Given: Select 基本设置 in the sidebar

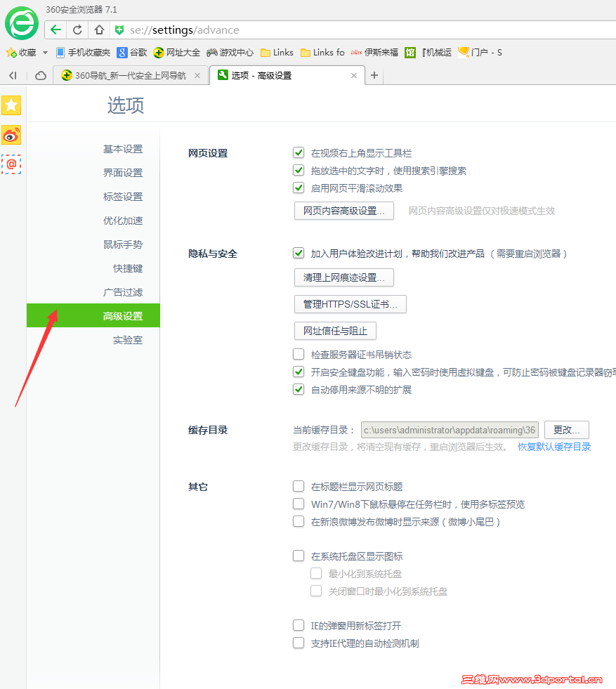Looking at the screenshot, I should click(x=123, y=149).
